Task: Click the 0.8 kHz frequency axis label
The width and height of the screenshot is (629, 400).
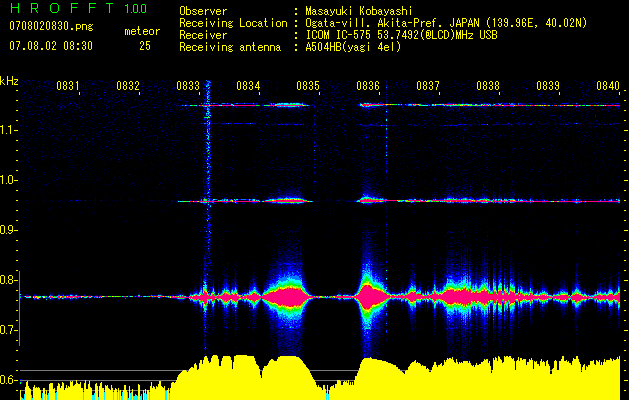Action: (x=7, y=280)
